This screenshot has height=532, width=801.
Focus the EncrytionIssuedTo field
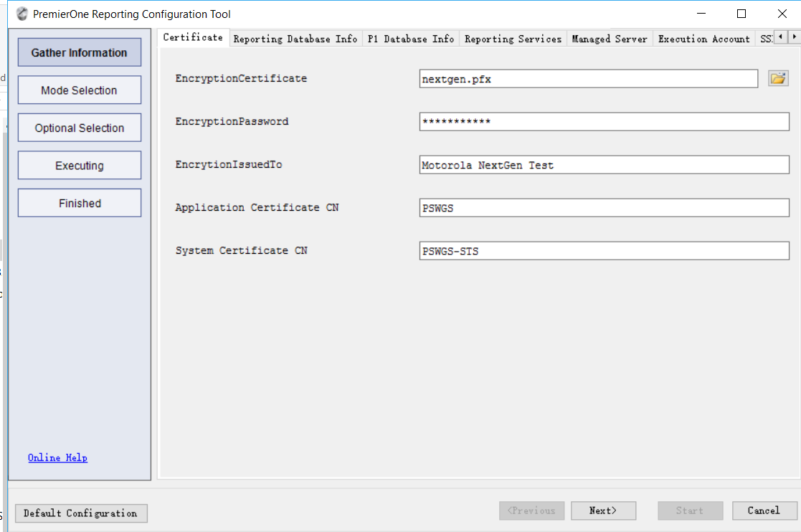pos(605,165)
